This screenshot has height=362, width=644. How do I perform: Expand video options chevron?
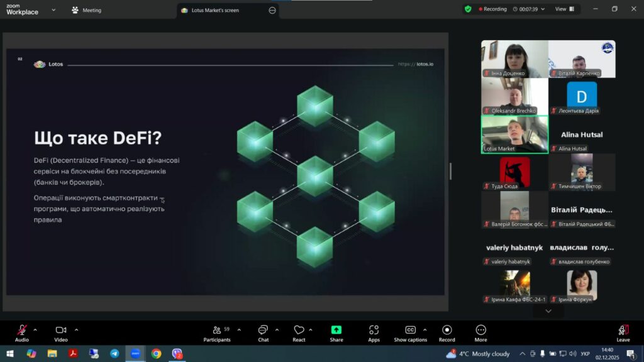click(77, 329)
